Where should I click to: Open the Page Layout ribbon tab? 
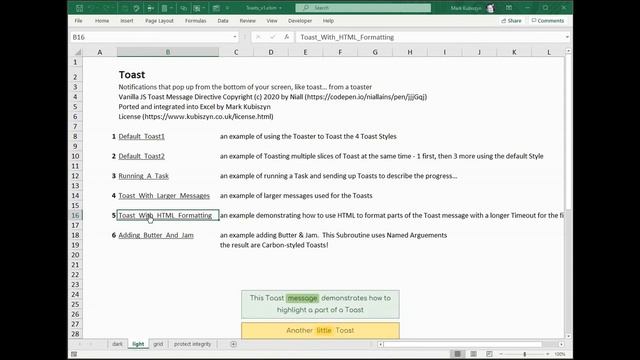tap(159, 21)
